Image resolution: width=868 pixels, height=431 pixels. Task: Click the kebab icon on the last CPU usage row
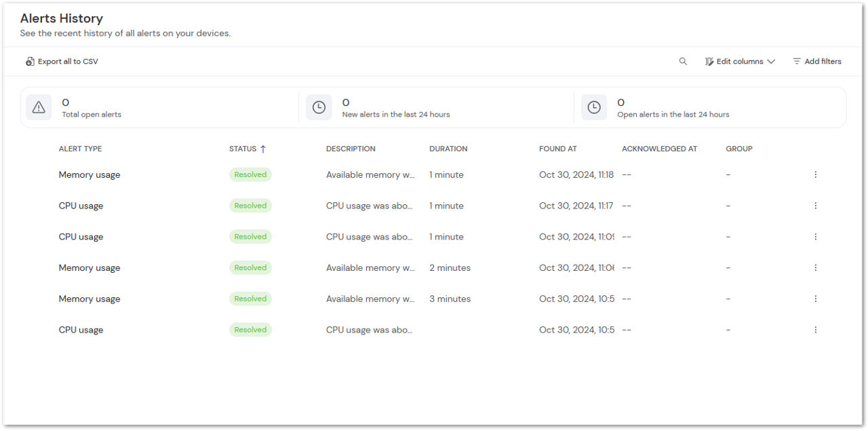click(816, 330)
